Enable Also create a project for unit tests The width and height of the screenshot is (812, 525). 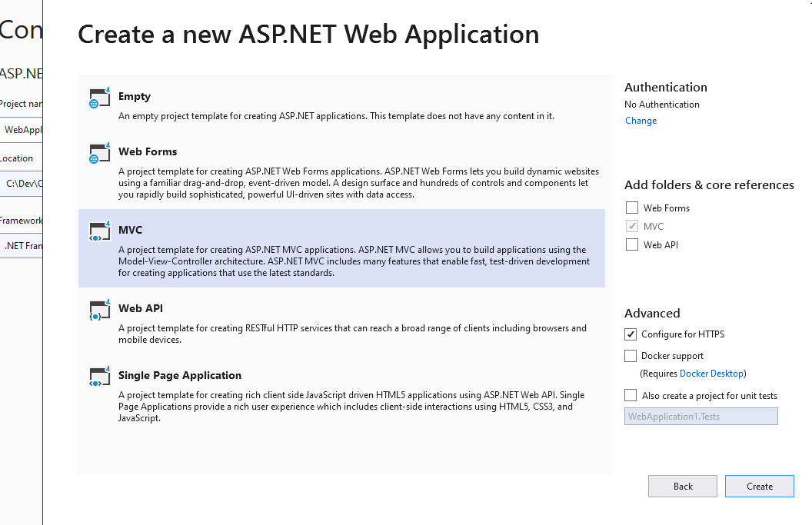631,396
